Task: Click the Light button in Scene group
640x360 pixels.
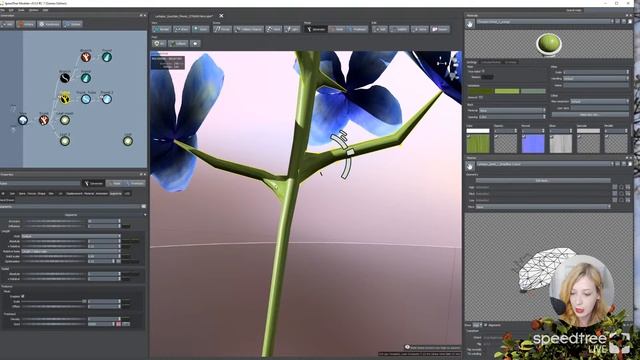Action: pyautogui.click(x=292, y=29)
